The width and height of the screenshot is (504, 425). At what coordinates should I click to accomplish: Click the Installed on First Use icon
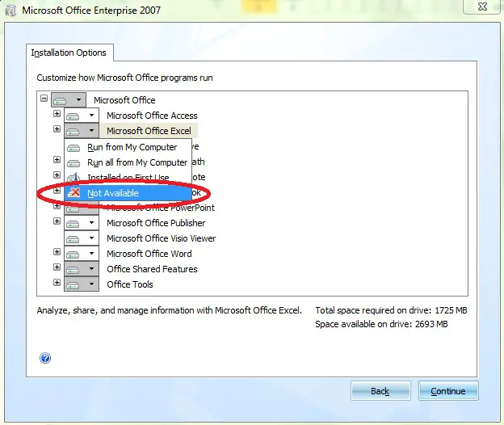tap(73, 177)
